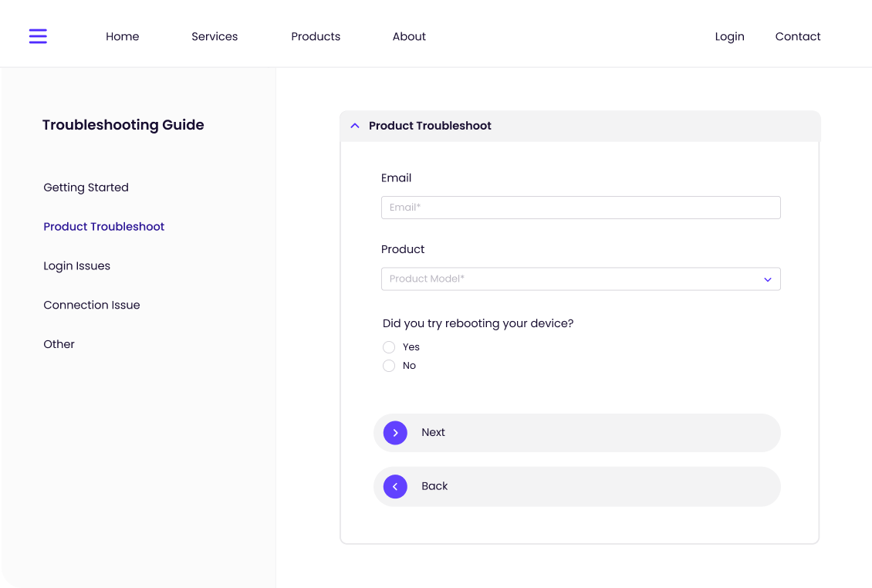The image size is (872, 588).
Task: Click the purple Next arrow icon
Action: (395, 433)
